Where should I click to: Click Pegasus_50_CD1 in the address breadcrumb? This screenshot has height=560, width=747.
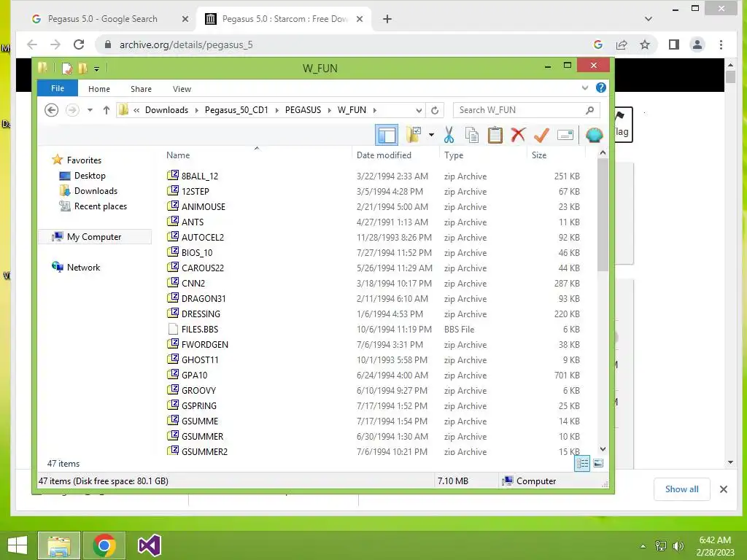[236, 110]
